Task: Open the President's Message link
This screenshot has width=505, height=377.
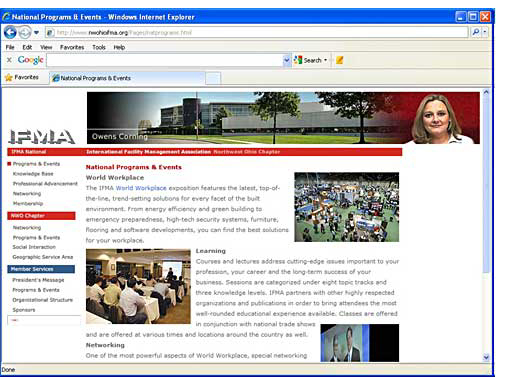Action: click(38, 280)
